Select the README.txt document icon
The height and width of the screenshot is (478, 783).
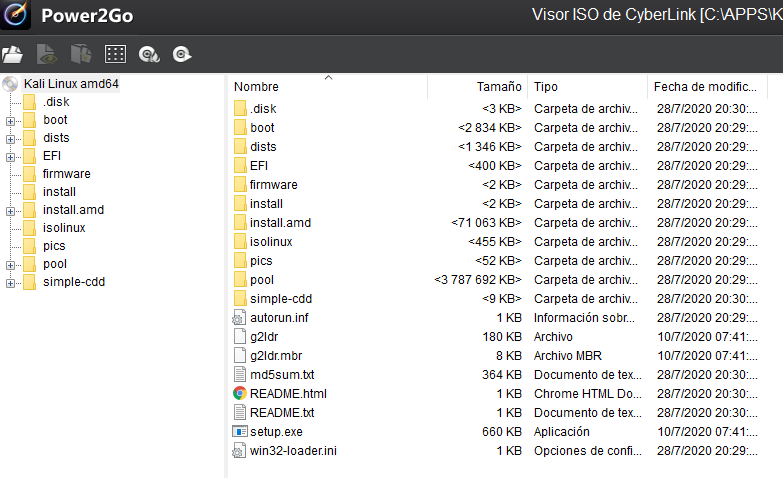(x=240, y=413)
